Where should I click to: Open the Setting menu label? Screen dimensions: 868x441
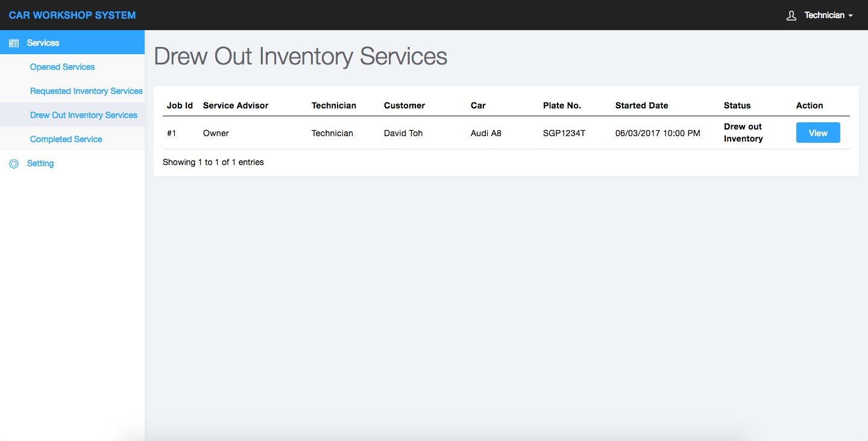(40, 163)
